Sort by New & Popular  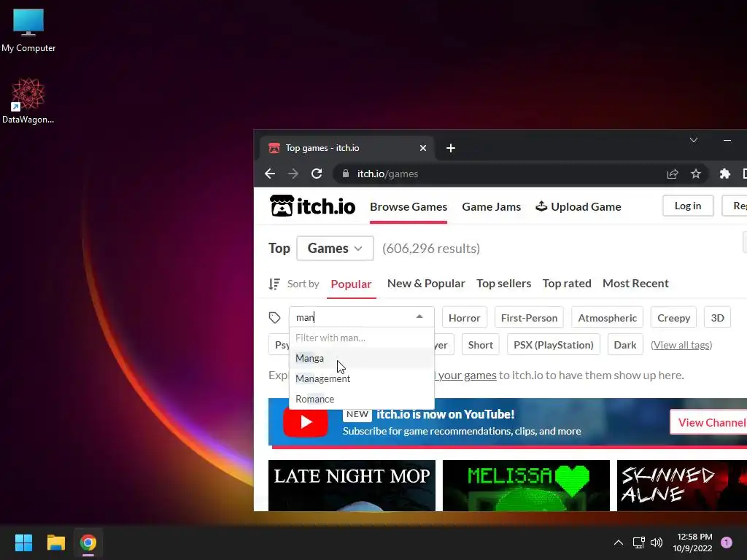pos(426,284)
